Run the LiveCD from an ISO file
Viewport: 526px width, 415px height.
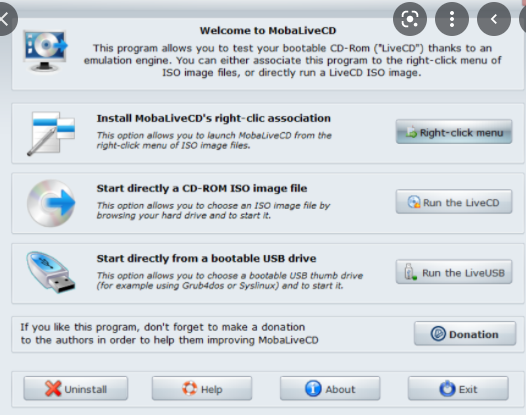tap(454, 202)
